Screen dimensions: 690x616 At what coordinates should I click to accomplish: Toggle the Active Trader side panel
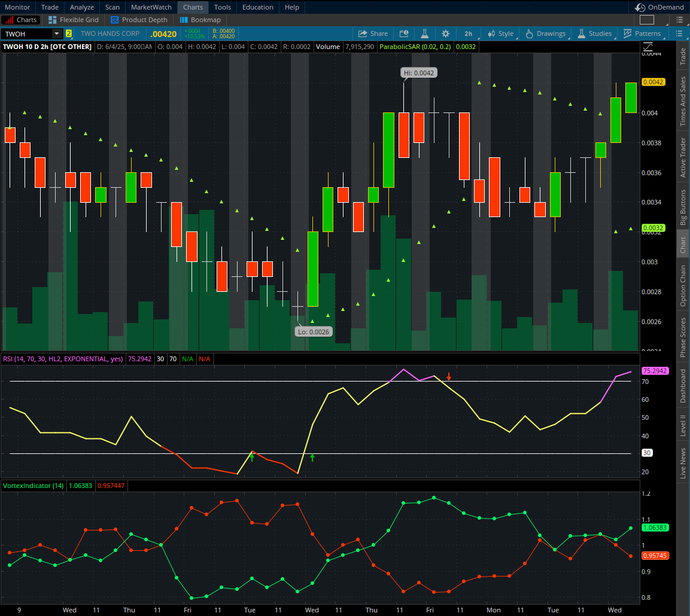[x=683, y=157]
